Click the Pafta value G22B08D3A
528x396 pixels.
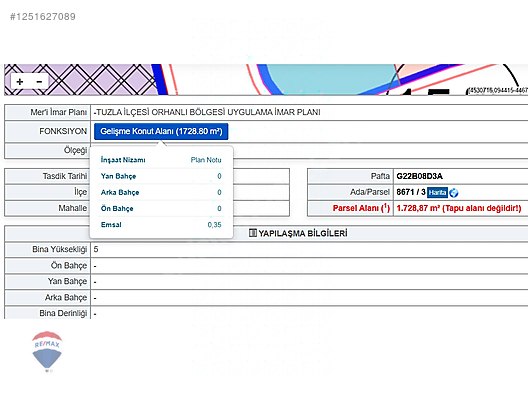pyautogui.click(x=419, y=176)
